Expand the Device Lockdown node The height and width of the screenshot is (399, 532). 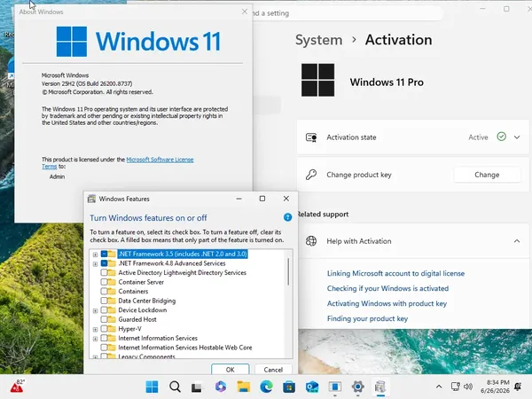96,310
